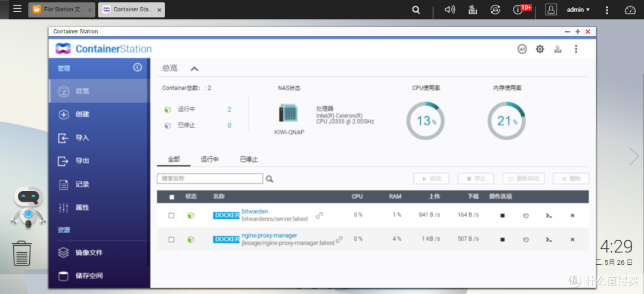Open terminal for the bitwarden container
The width and height of the screenshot is (644, 294).
pos(549,215)
